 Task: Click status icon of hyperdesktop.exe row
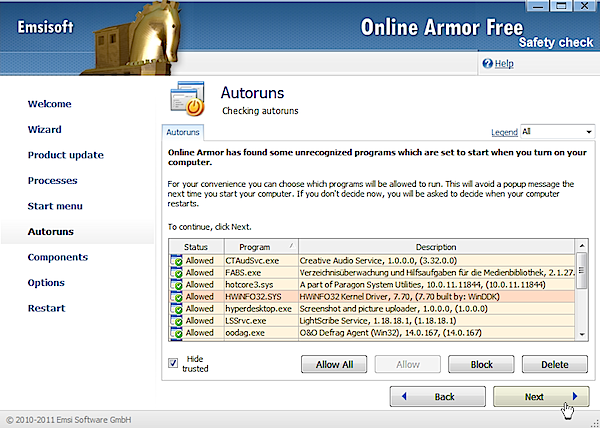point(176,309)
